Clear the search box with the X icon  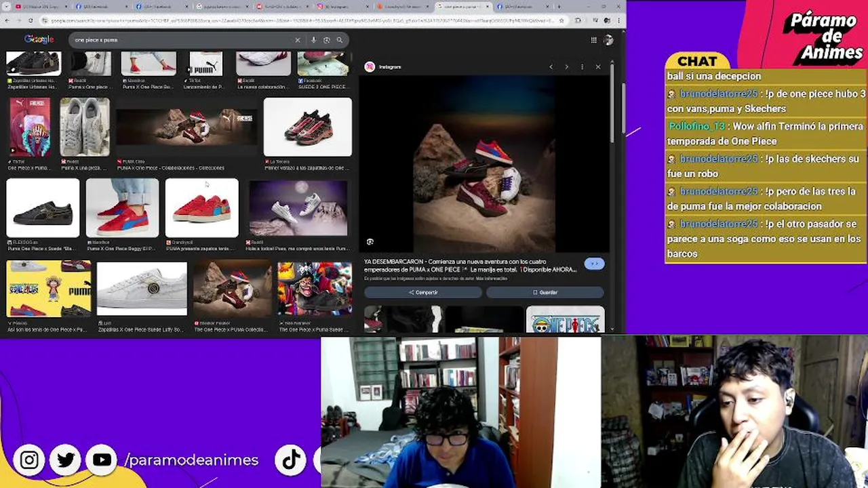pyautogui.click(x=297, y=40)
